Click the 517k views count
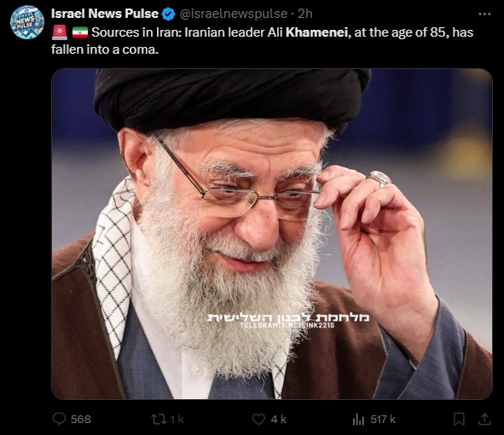The width and height of the screenshot is (504, 435). click(x=383, y=420)
